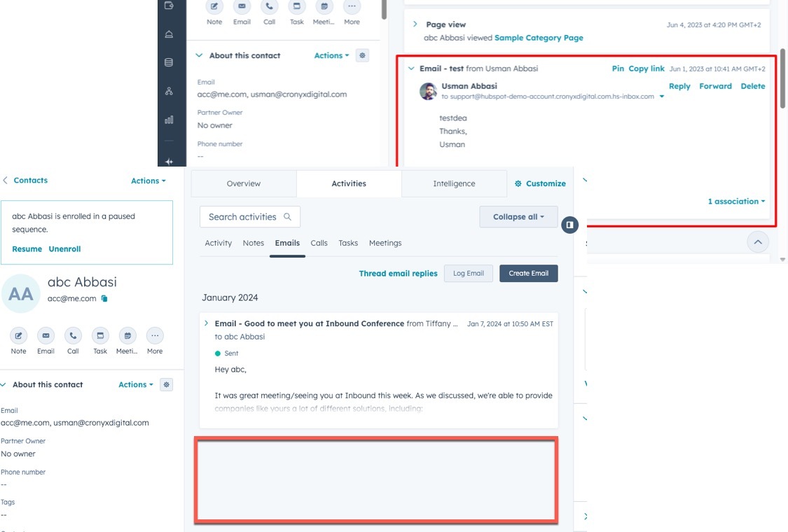788x532 pixels.
Task: Click Unenroll in the paused sequence notice
Action: pos(64,249)
